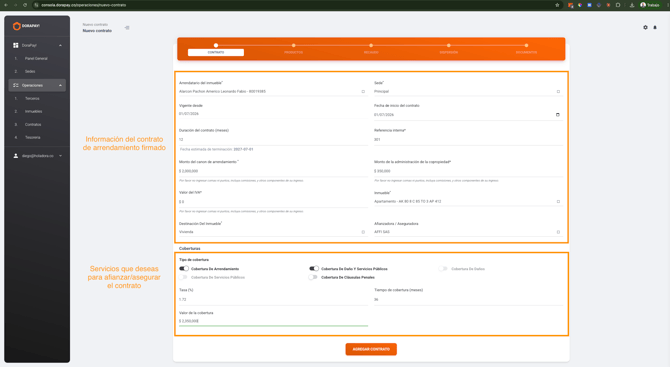Click Monto del canon de arrendamiento field
The width and height of the screenshot is (670, 367).
pos(273,171)
